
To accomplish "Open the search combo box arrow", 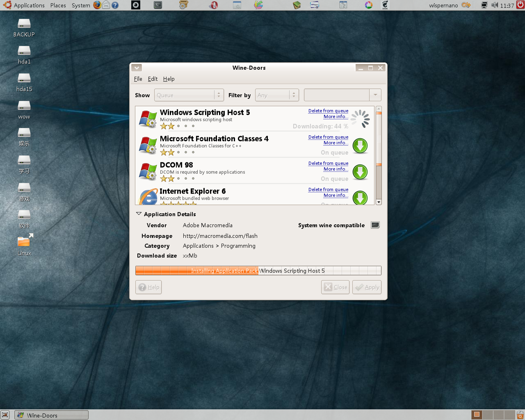I will click(x=375, y=95).
